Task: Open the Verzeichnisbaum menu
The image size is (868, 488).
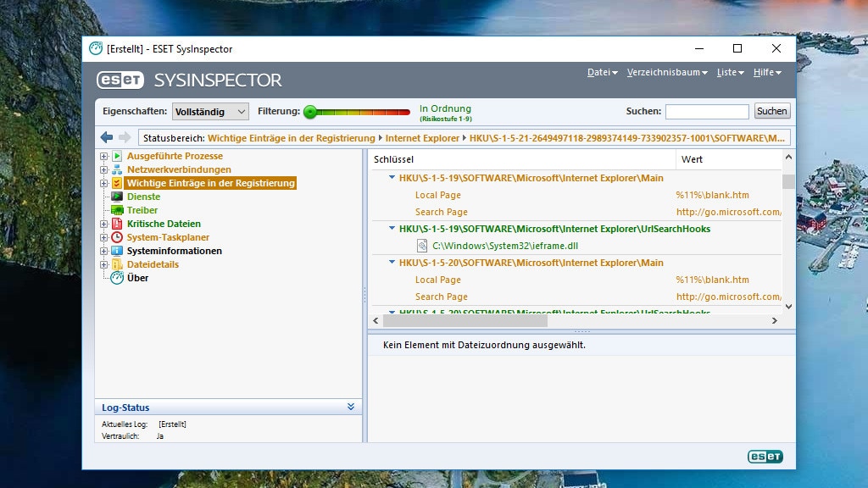Action: [x=667, y=73]
